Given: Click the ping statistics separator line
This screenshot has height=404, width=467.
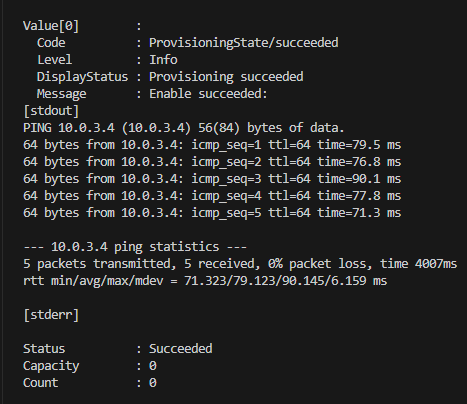Looking at the screenshot, I should coord(135,247).
